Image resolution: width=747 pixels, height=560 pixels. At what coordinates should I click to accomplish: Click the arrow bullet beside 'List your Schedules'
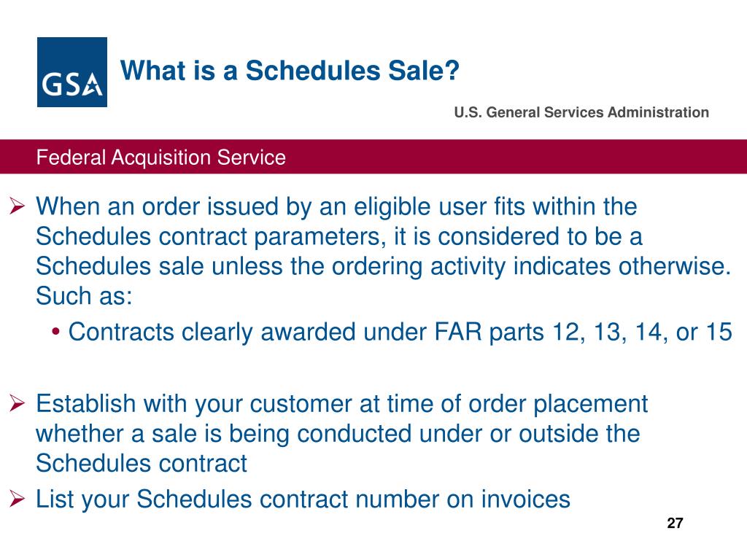(x=18, y=499)
